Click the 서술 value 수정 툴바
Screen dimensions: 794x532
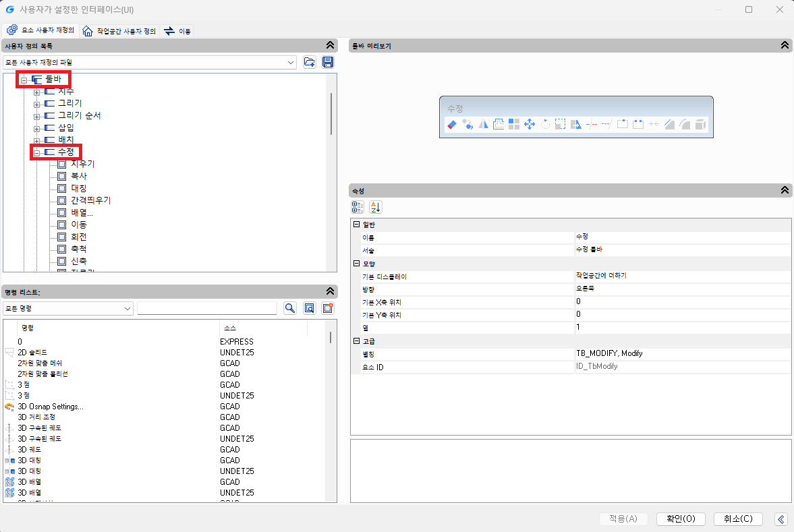(x=589, y=249)
